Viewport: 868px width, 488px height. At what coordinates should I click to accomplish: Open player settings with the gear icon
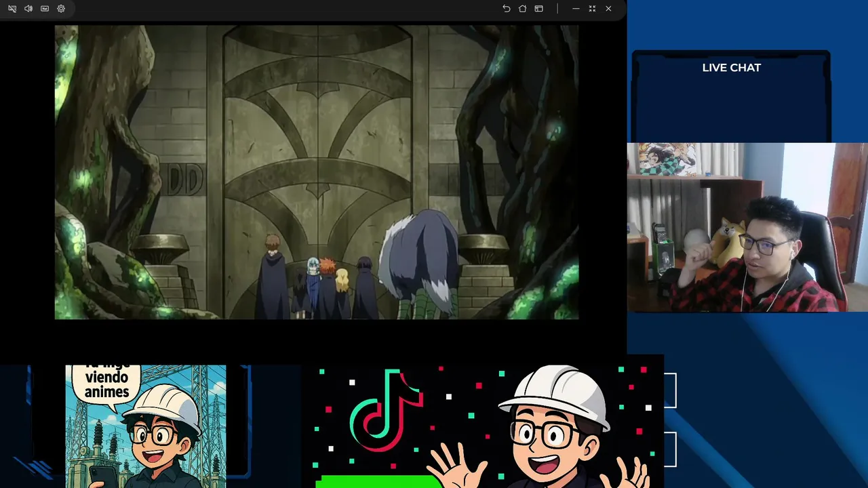tap(61, 9)
